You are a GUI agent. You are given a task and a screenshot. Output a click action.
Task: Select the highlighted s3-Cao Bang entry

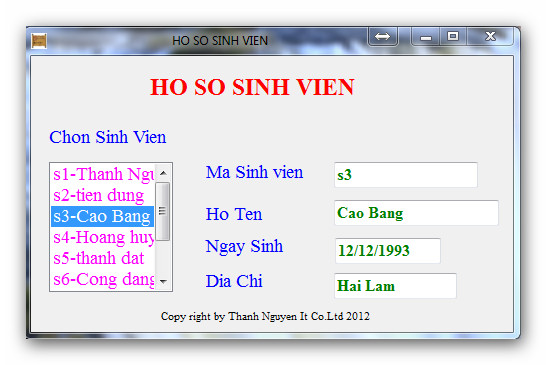103,216
